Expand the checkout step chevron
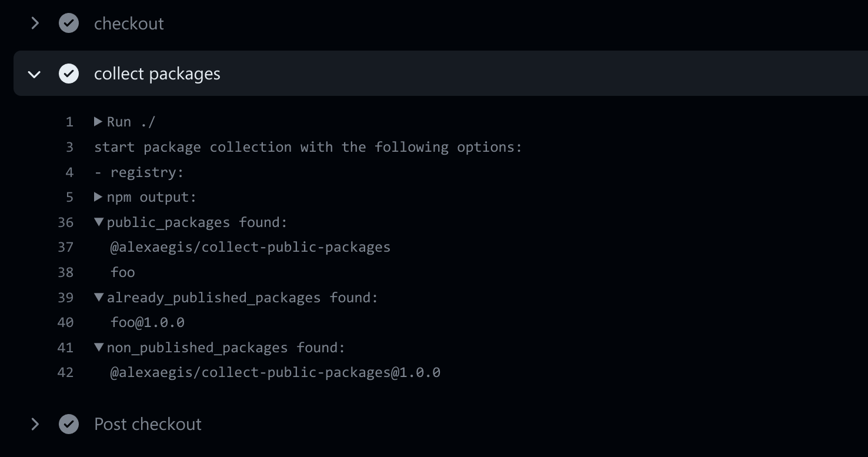This screenshot has height=457, width=868. [35, 24]
